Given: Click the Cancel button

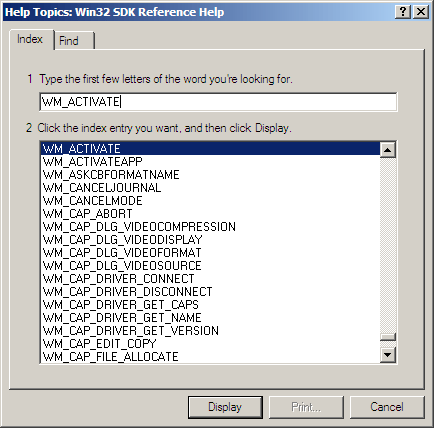Looking at the screenshot, I should 387,407.
